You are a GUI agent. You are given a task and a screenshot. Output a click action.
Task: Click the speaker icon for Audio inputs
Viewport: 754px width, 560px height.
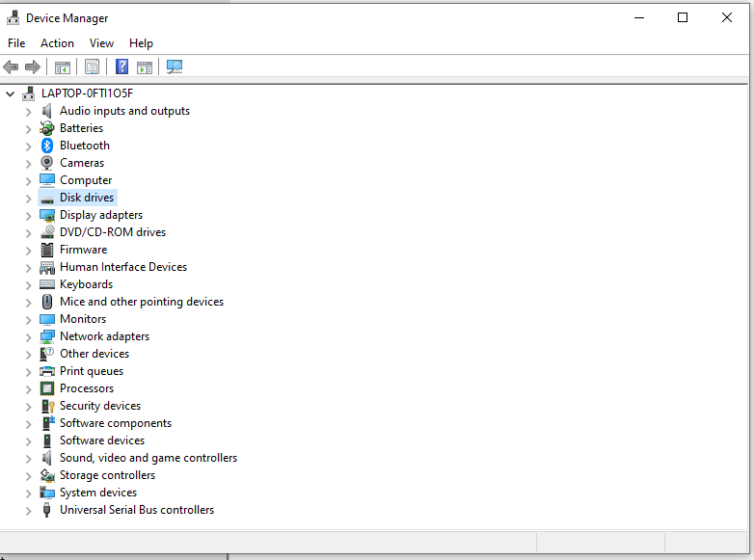[46, 111]
